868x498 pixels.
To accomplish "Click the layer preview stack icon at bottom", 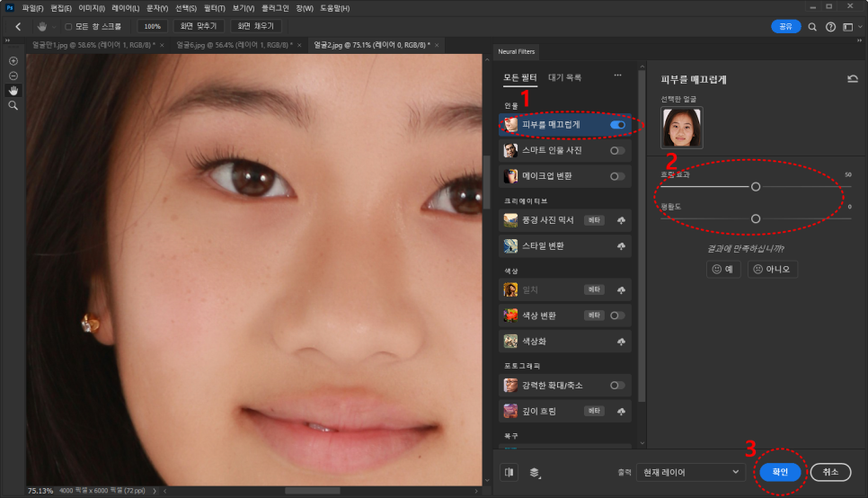I will 535,473.
